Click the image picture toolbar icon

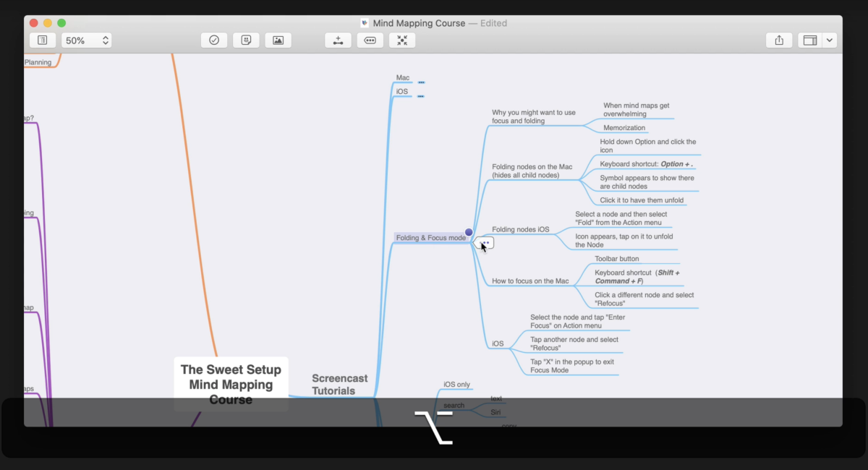[278, 40]
